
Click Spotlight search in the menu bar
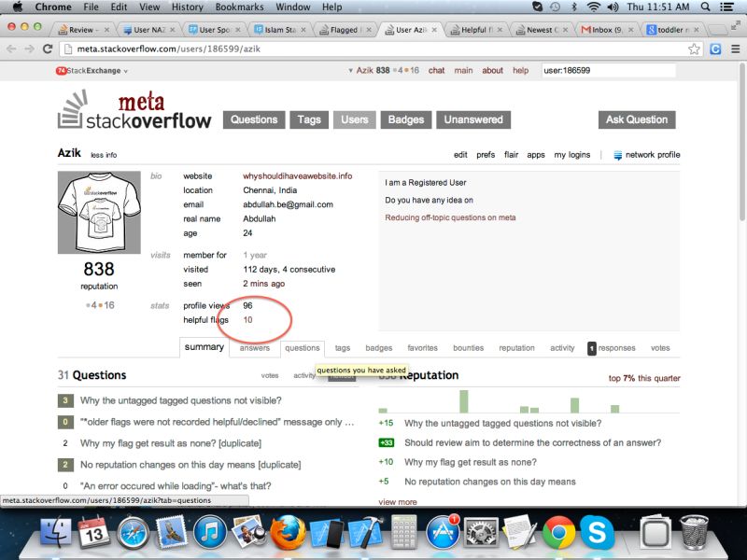coord(704,7)
